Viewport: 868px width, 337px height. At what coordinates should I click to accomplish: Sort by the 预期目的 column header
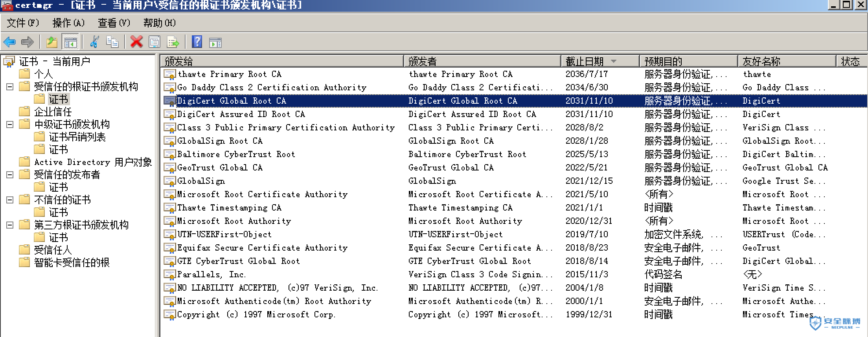coord(689,61)
